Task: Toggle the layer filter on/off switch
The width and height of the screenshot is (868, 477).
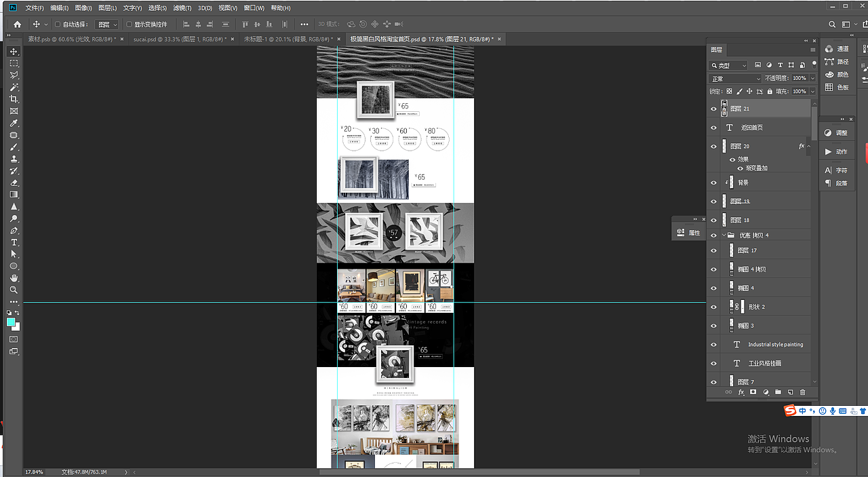Action: click(814, 64)
